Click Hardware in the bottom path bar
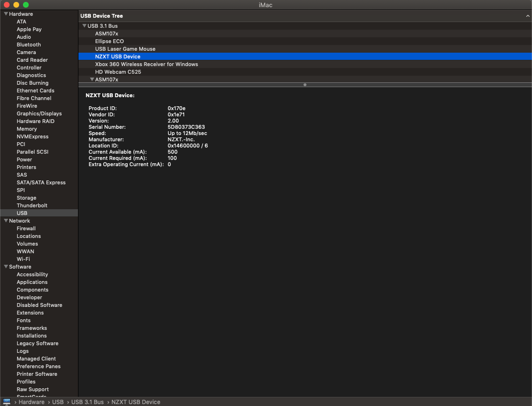532x406 pixels. tap(32, 402)
